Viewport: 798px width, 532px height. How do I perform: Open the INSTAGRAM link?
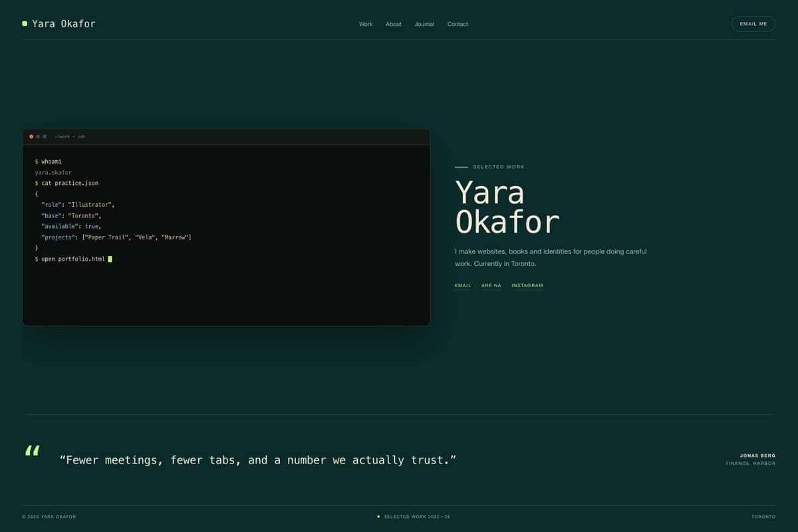point(527,286)
